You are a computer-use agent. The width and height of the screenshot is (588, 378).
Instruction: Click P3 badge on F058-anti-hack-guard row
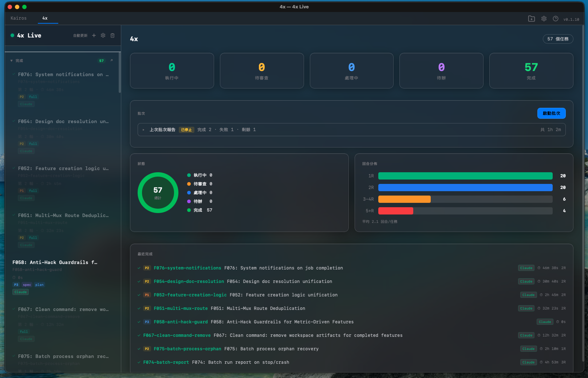pos(147,322)
